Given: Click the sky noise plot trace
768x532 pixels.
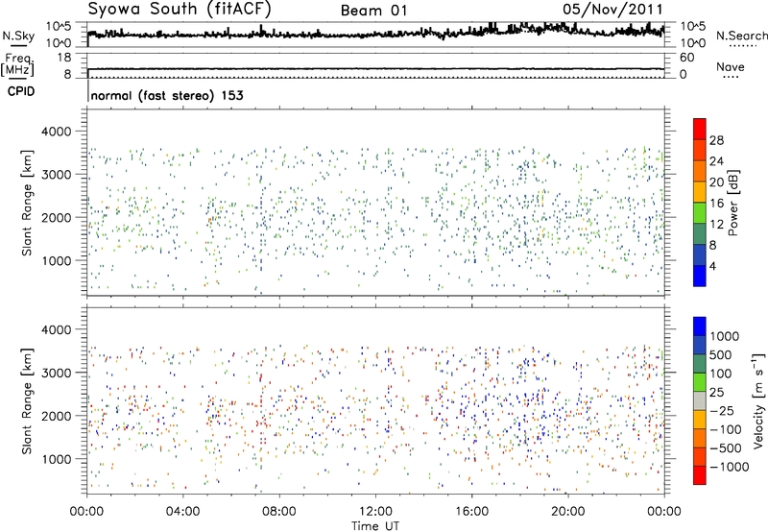Looking at the screenshot, I should coord(375,34).
